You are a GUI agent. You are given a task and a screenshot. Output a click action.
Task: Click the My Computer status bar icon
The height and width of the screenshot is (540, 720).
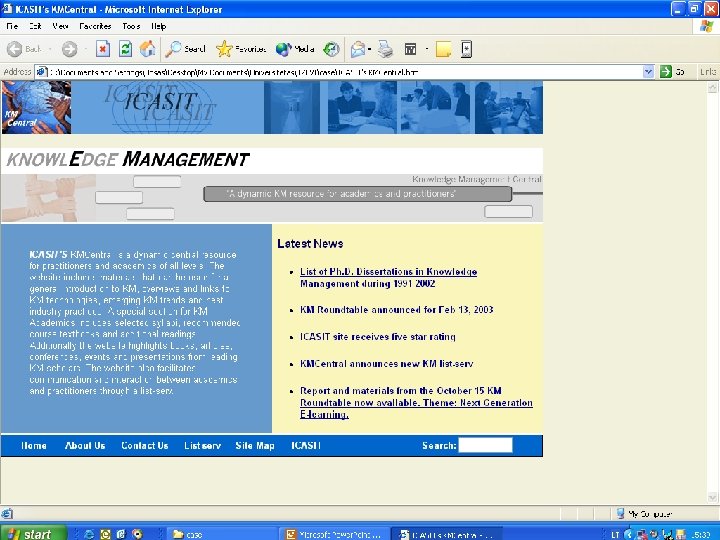tap(620, 513)
